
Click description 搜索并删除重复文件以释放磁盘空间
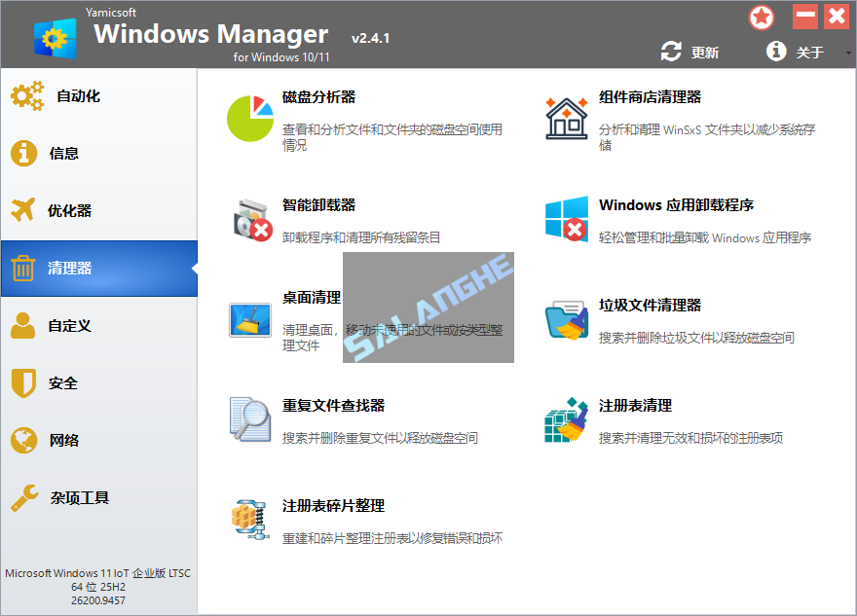pos(380,438)
